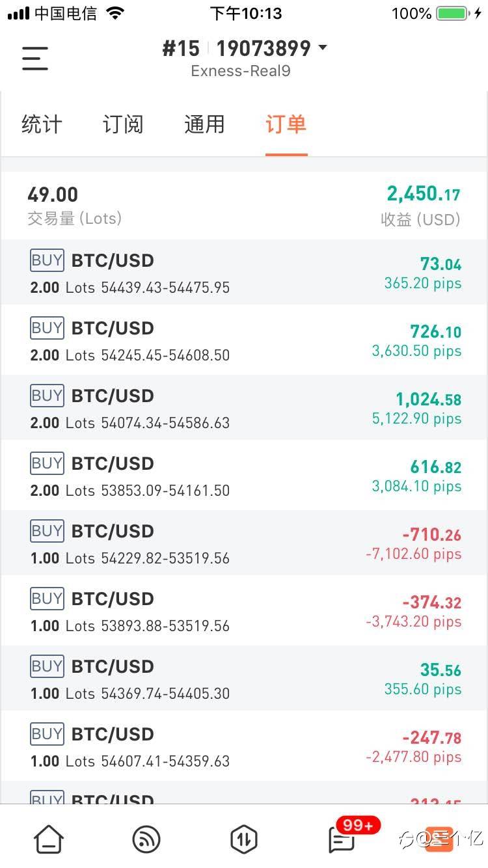Tap the 2,450.17 total profit summary
The height and width of the screenshot is (868, 488).
tap(423, 195)
